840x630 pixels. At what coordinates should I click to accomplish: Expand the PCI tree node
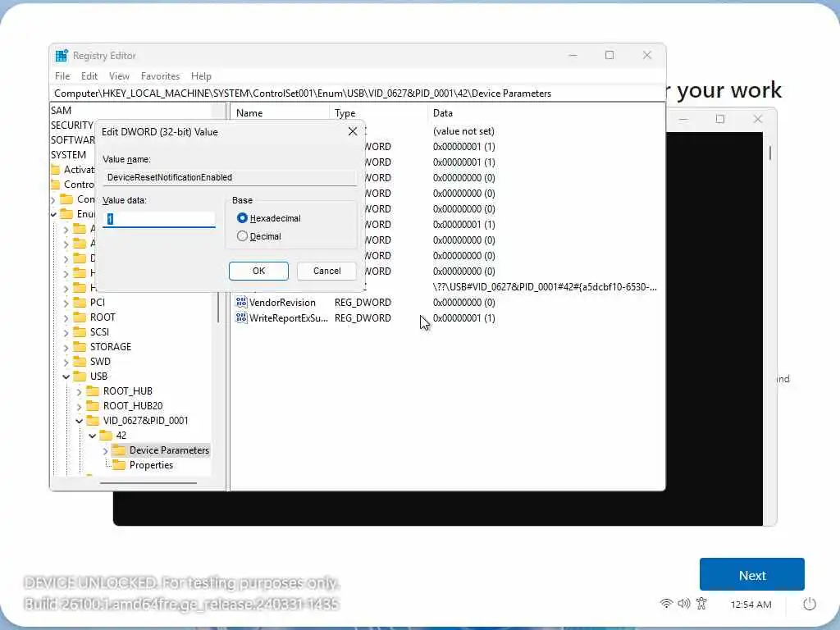[x=66, y=303]
